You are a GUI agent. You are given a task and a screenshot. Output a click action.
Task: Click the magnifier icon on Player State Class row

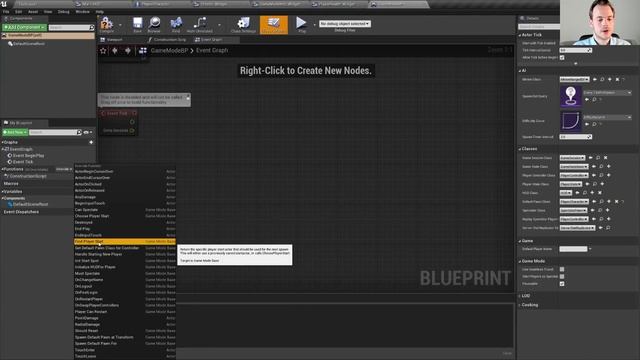click(x=595, y=184)
